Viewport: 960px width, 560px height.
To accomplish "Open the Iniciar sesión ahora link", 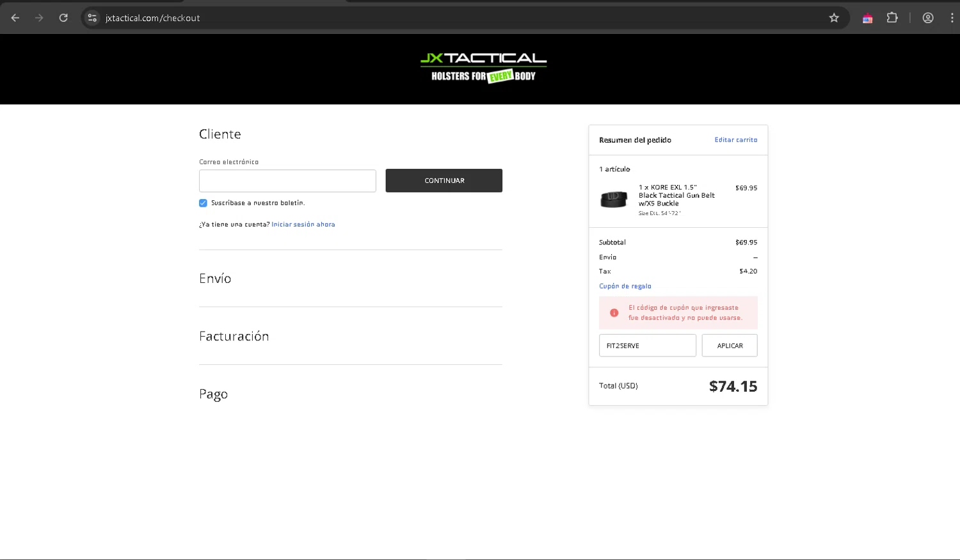I will [303, 225].
